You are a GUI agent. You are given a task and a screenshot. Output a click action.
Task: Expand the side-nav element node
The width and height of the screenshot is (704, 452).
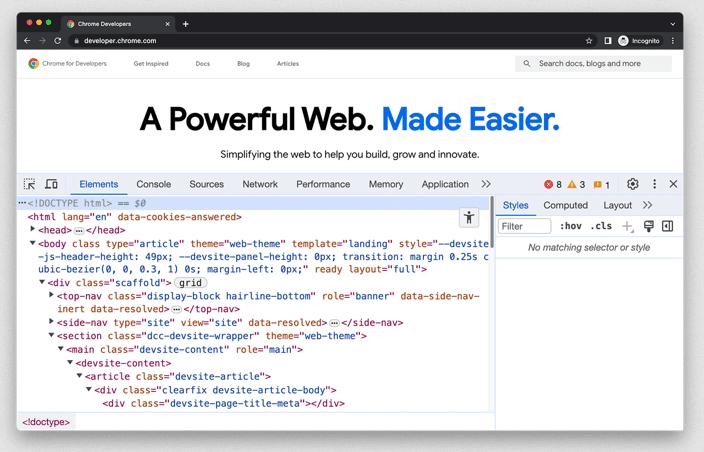(52, 322)
